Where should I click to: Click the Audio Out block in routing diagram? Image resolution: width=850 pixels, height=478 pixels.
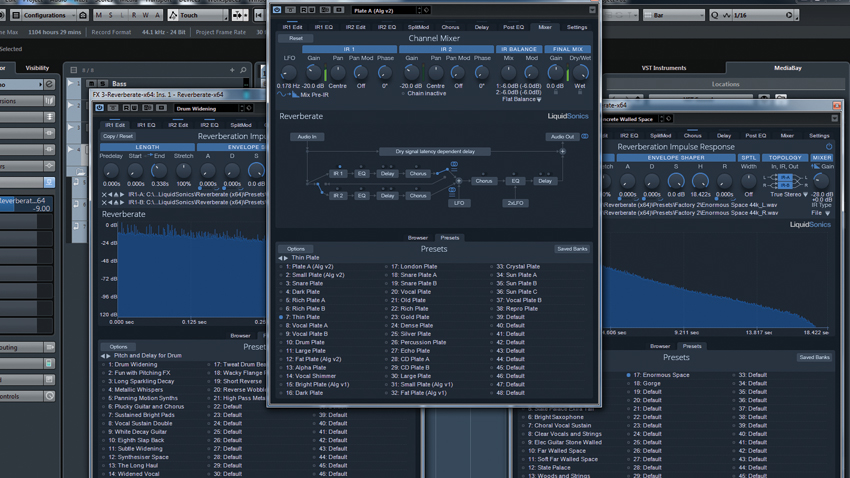[x=562, y=137]
